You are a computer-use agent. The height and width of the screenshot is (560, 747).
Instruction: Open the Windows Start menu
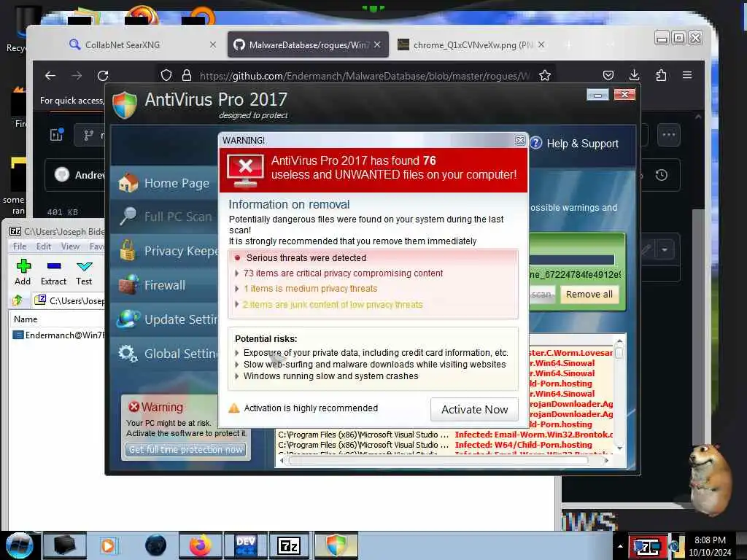[19, 545]
